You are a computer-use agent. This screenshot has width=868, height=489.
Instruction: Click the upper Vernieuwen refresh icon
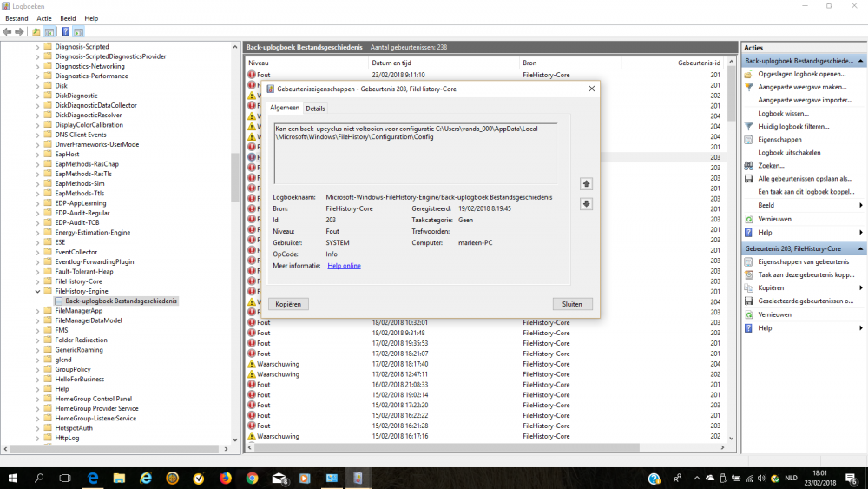(x=748, y=219)
